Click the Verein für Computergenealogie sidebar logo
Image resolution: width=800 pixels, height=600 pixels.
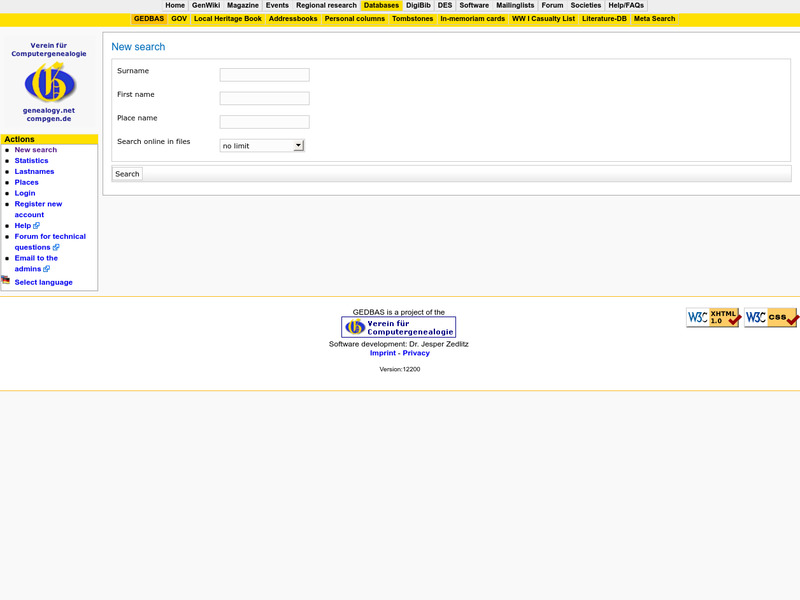tap(50, 80)
